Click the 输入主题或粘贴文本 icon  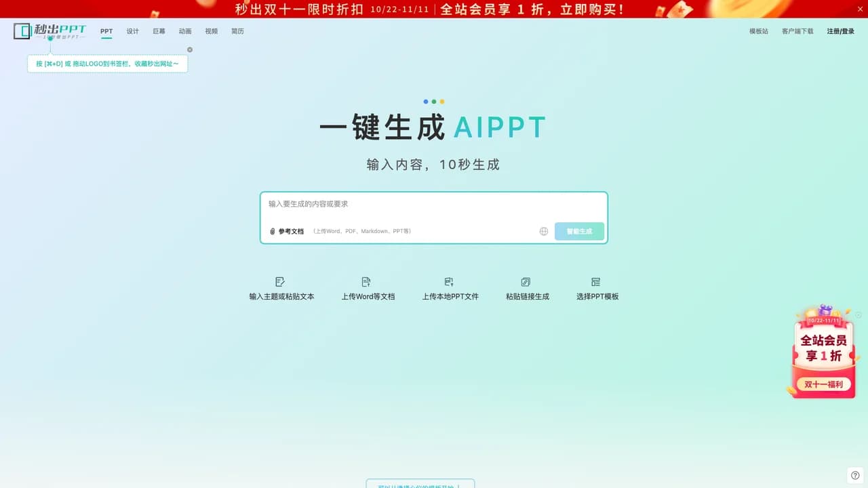tap(280, 282)
